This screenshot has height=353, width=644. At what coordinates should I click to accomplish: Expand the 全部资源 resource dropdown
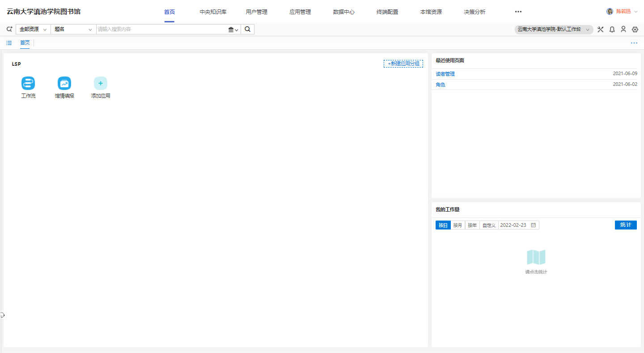coord(33,30)
